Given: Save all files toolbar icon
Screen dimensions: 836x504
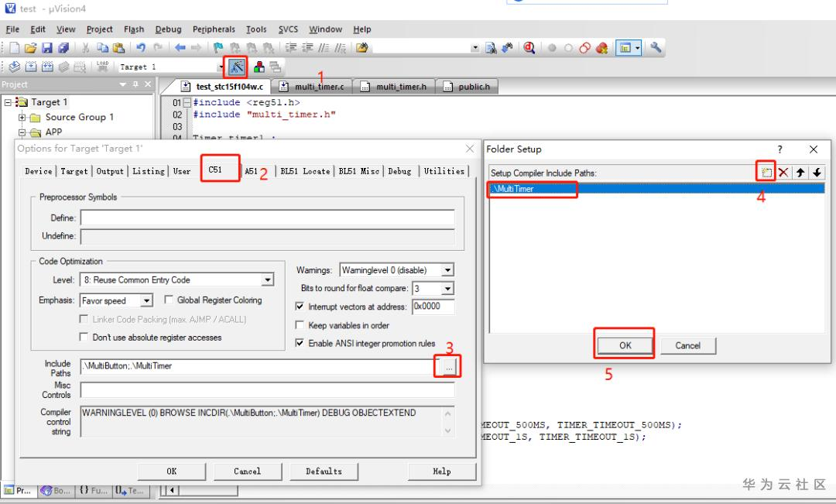Looking at the screenshot, I should (63, 48).
